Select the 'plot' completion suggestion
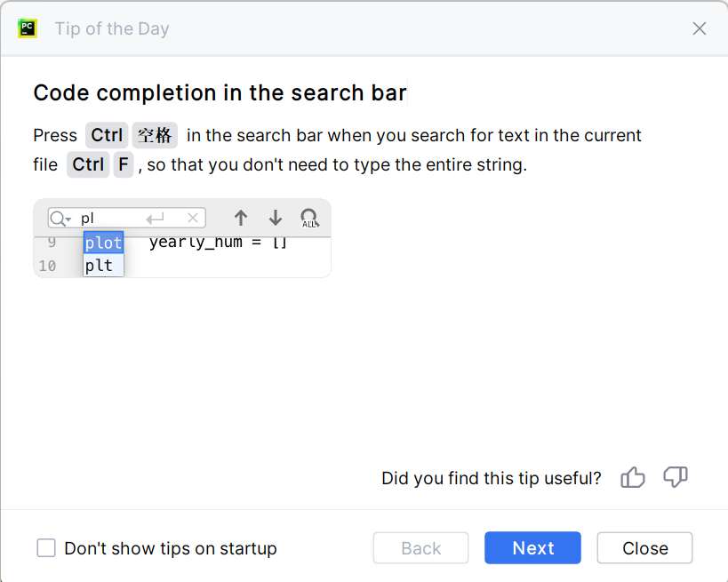Screen dimensions: 728x582 103,243
